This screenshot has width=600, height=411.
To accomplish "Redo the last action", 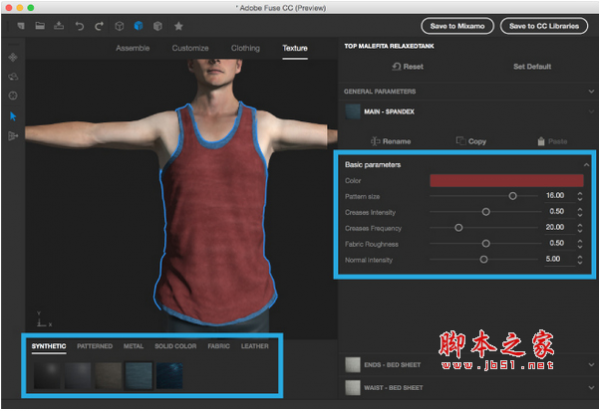I will pyautogui.click(x=99, y=26).
